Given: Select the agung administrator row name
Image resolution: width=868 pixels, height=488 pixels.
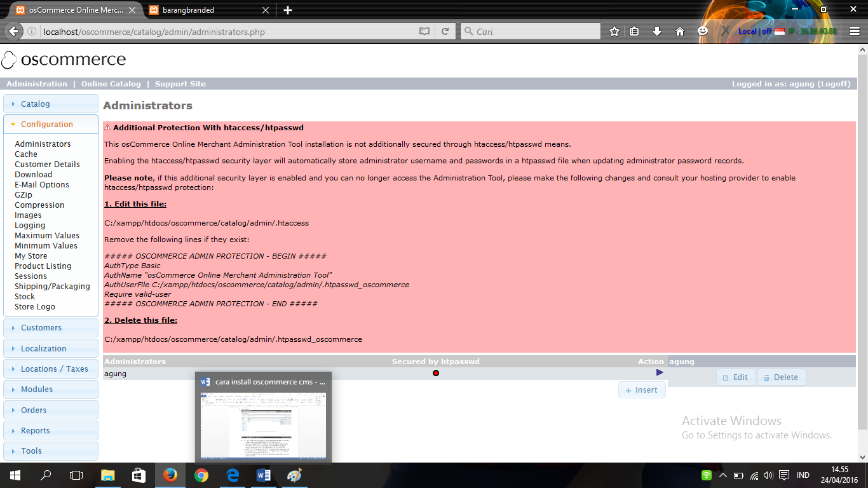Looking at the screenshot, I should [x=115, y=374].
